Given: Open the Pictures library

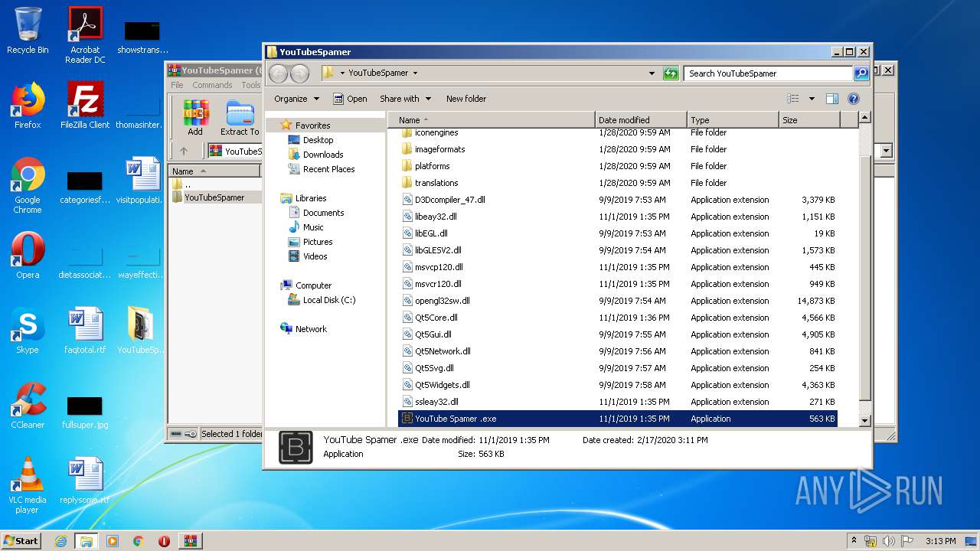Looking at the screenshot, I should click(318, 242).
